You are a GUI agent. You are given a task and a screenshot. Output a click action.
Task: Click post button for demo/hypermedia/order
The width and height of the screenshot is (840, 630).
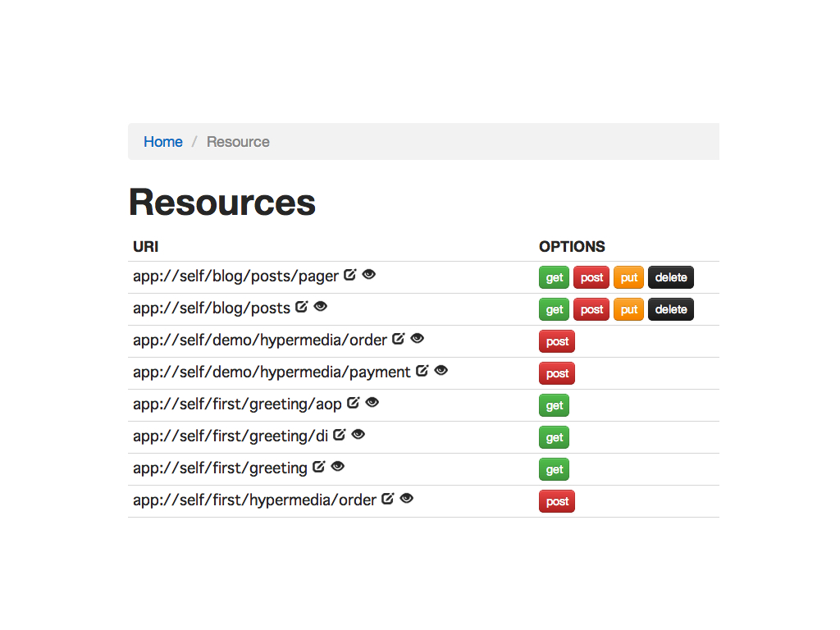557,341
